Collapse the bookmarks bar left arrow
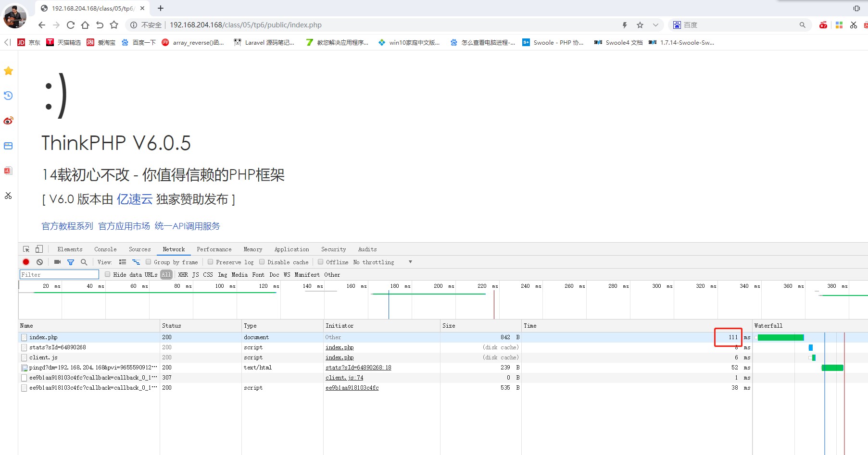The image size is (868, 455). [7, 42]
